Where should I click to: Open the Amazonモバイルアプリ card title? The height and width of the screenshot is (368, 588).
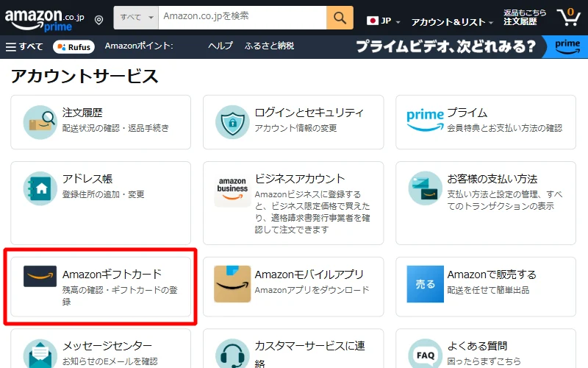[x=309, y=275]
